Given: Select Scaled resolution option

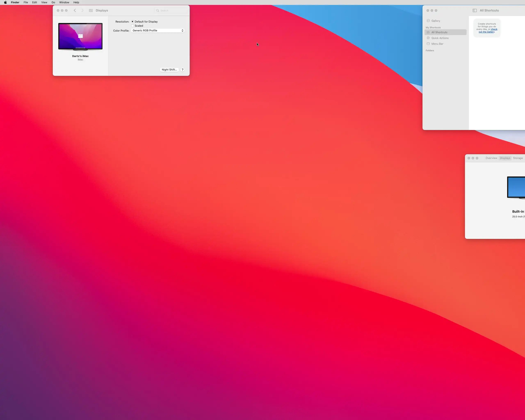Looking at the screenshot, I should tap(132, 26).
